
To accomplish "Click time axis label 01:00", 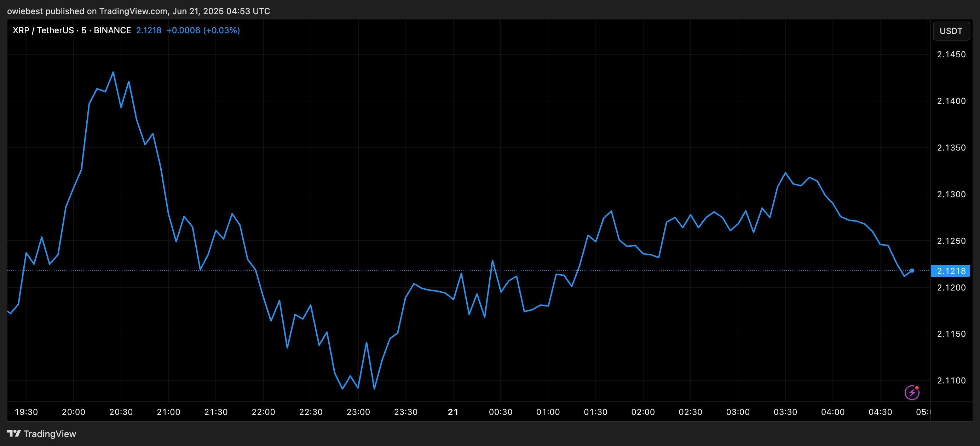I will [x=548, y=412].
